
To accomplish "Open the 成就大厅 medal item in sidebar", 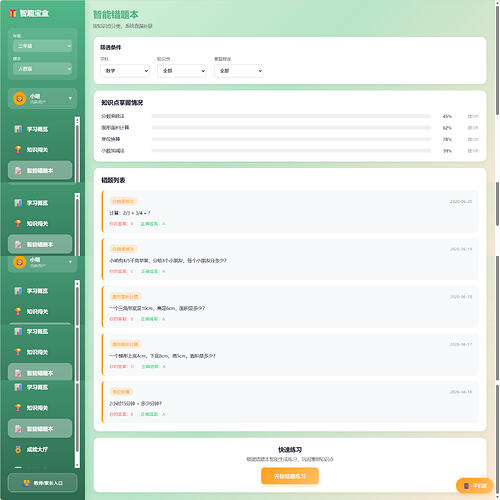I will pyautogui.click(x=40, y=449).
